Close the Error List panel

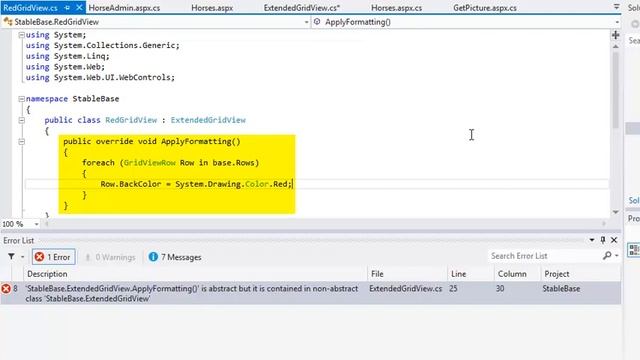614,240
